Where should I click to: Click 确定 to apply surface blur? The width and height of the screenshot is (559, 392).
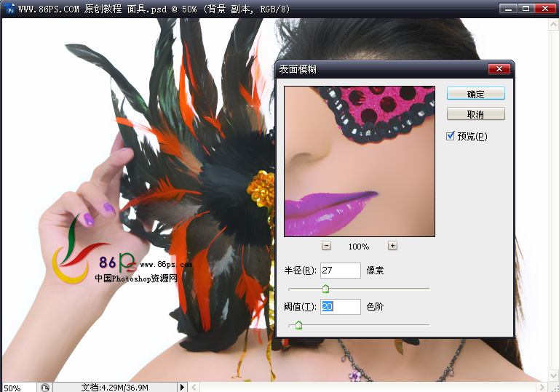[475, 94]
